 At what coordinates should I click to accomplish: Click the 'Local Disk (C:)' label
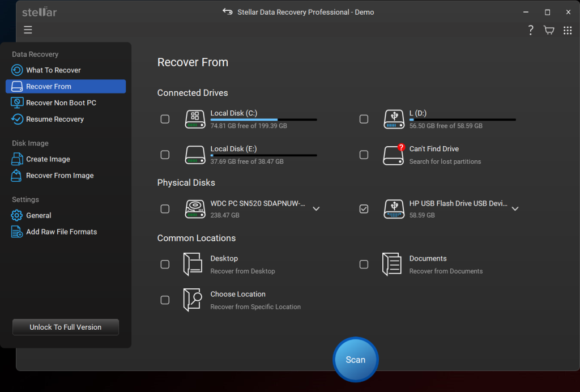234,113
